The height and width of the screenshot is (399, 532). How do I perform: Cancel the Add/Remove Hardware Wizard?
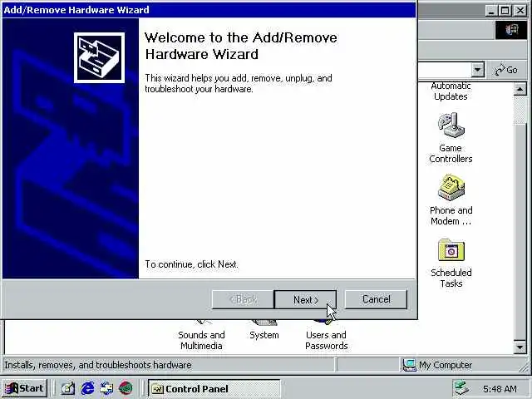[376, 299]
